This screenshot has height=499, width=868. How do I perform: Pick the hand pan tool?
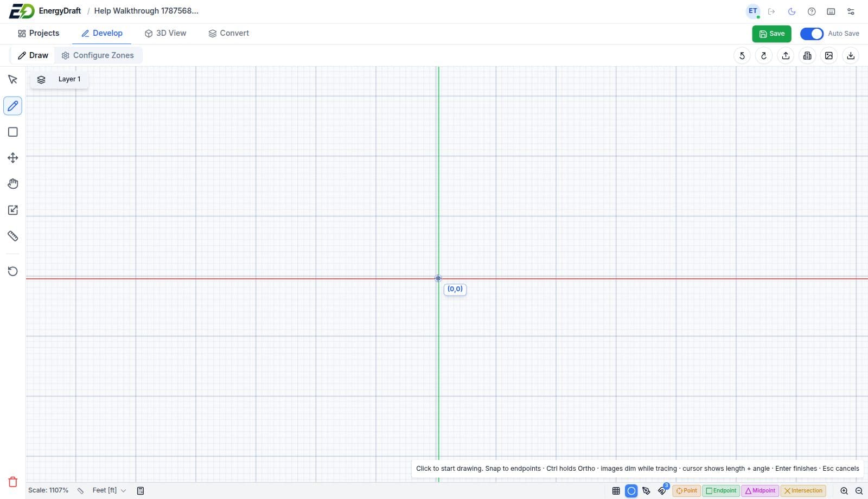pyautogui.click(x=13, y=184)
